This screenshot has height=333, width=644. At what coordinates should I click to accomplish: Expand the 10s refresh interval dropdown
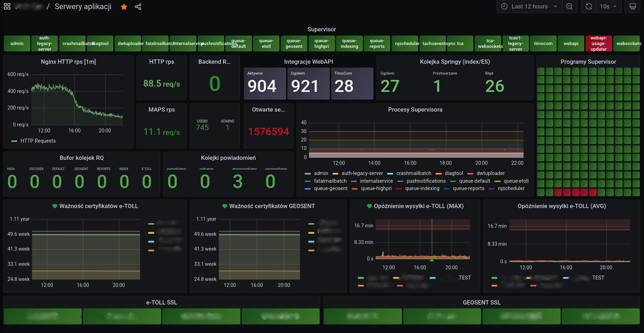coord(608,6)
